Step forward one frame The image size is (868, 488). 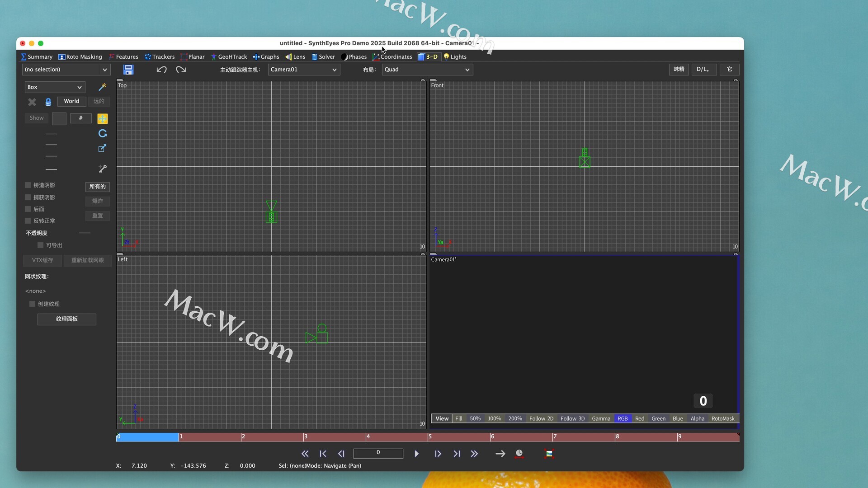click(x=438, y=454)
